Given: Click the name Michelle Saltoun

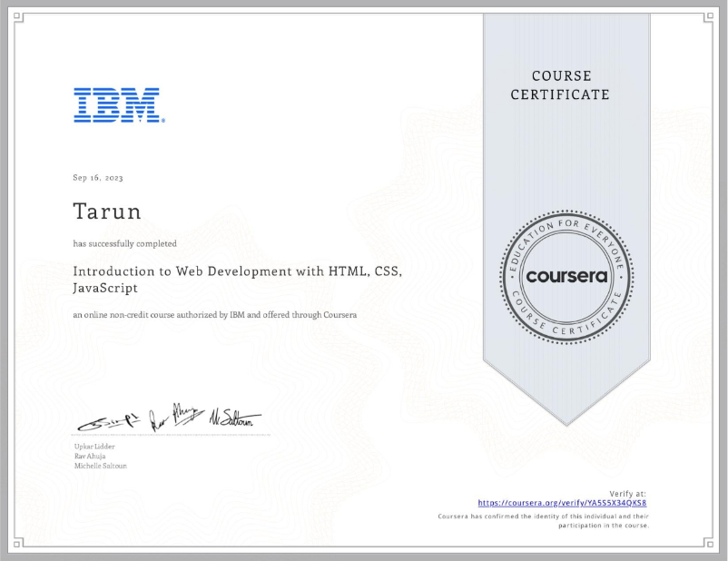Looking at the screenshot, I should coord(101,466).
